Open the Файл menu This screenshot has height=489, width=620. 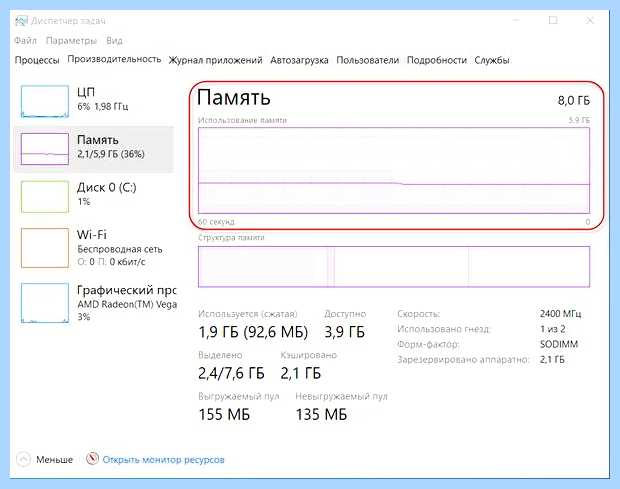pos(25,40)
